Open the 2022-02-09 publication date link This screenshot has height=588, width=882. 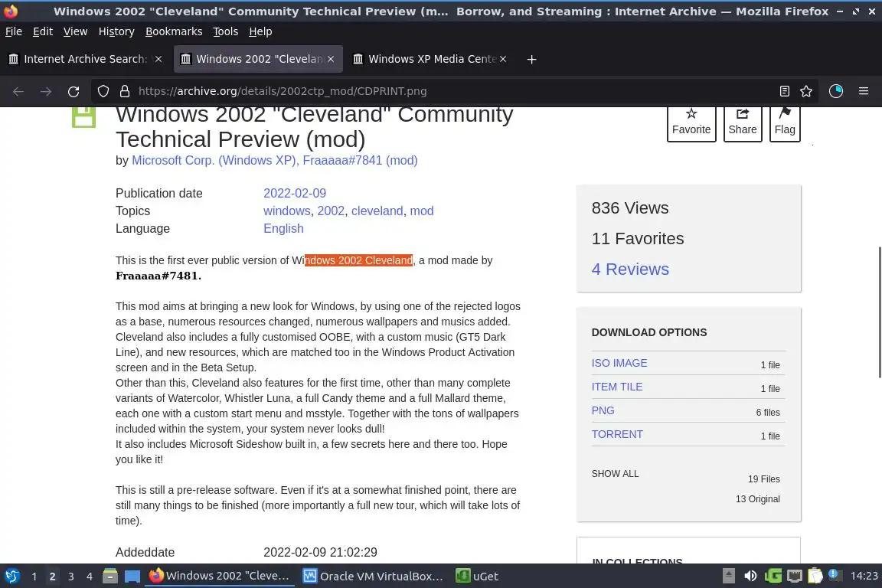295,193
